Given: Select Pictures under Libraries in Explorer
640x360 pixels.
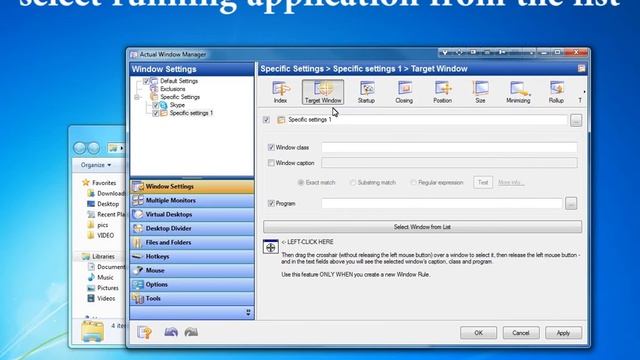Looking at the screenshot, I should (107, 288).
